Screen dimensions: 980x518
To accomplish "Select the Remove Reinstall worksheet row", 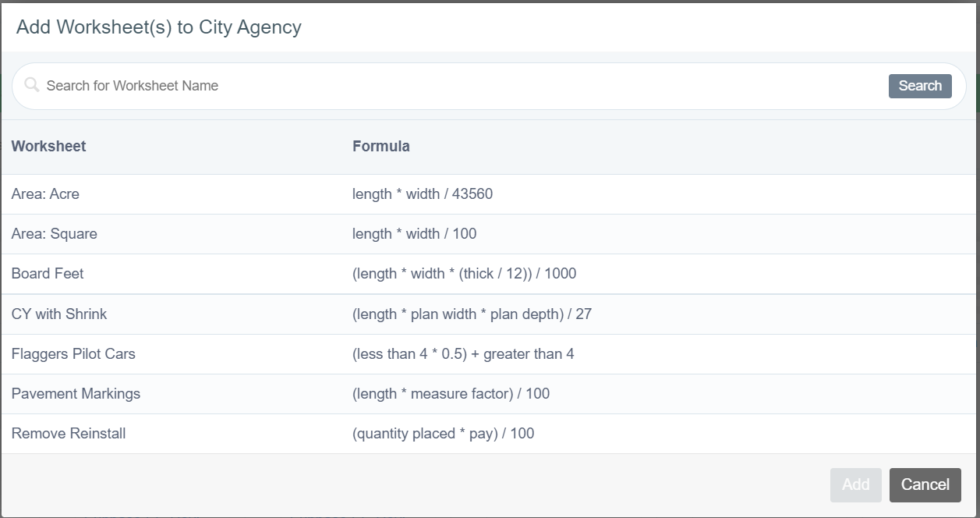I will click(x=69, y=434).
